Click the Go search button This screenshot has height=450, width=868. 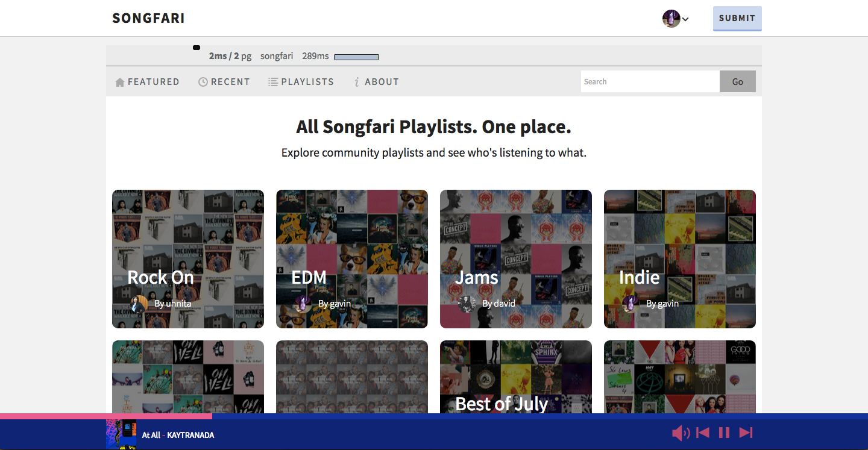tap(738, 81)
